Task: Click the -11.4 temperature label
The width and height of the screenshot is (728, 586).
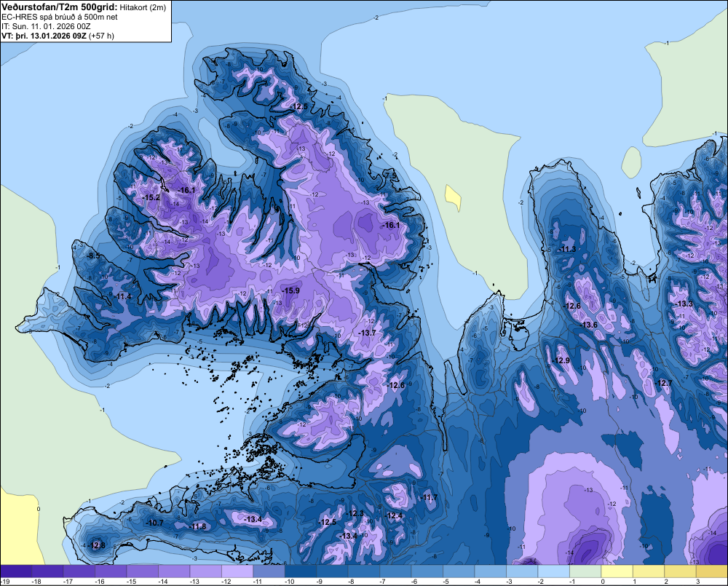Action: tap(122, 296)
